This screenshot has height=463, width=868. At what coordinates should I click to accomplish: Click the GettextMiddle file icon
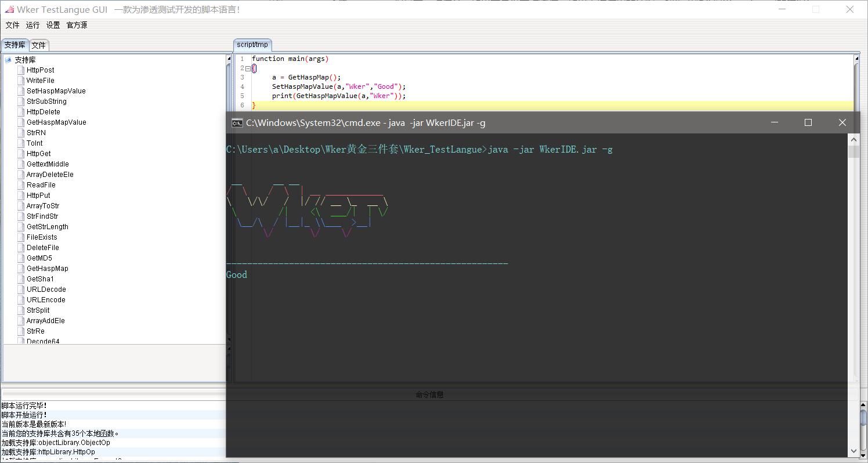point(21,164)
